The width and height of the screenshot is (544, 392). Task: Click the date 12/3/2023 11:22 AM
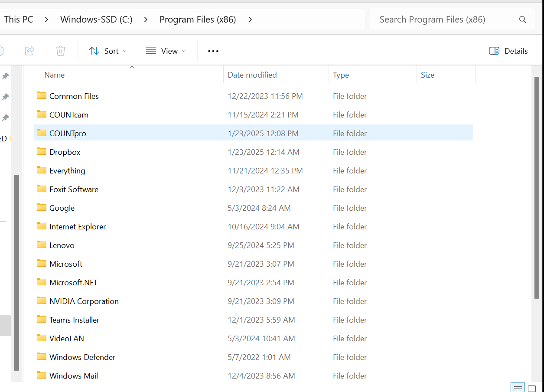pyautogui.click(x=264, y=189)
